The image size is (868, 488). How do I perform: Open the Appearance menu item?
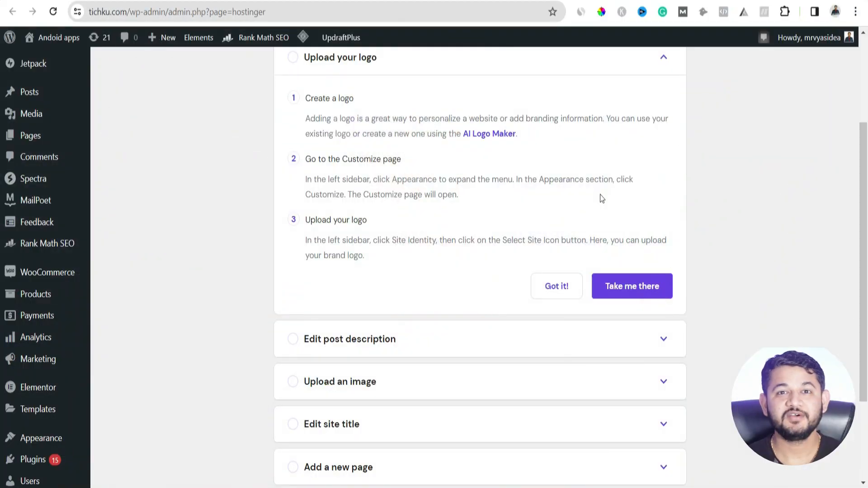[41, 437]
